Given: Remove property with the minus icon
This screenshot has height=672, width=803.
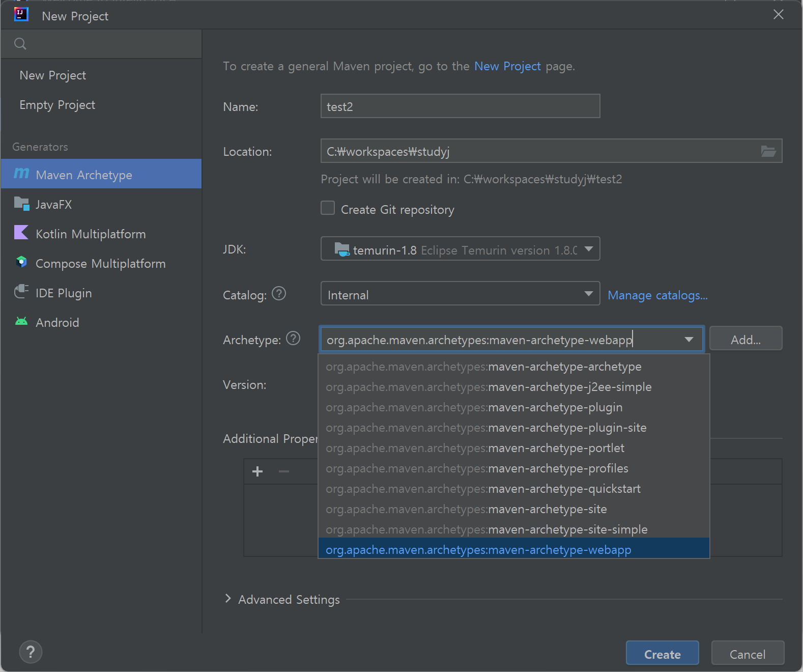Looking at the screenshot, I should (x=284, y=471).
